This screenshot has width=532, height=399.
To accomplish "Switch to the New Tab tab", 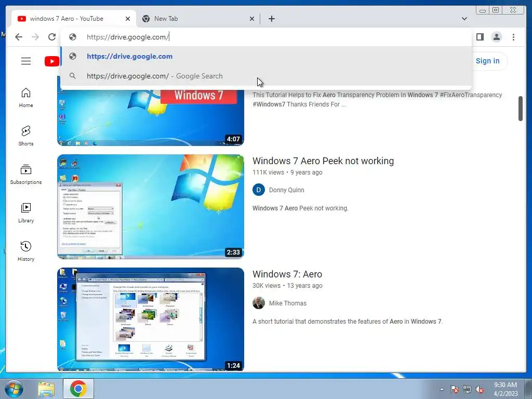I will (x=198, y=19).
